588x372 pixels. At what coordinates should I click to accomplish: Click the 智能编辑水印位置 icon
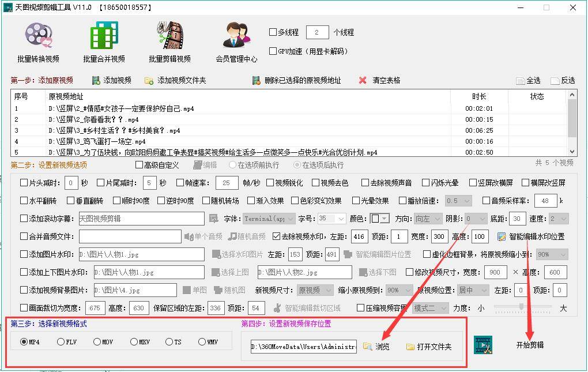(502, 236)
